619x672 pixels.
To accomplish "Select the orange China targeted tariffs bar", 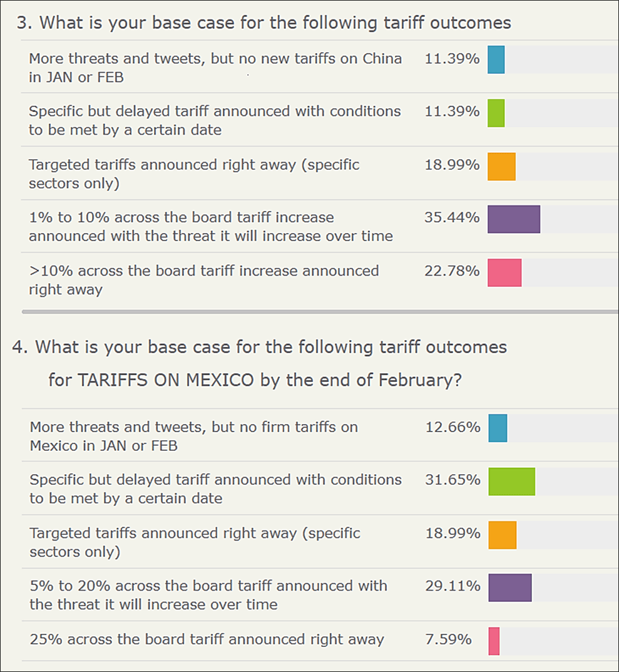I will tap(501, 167).
